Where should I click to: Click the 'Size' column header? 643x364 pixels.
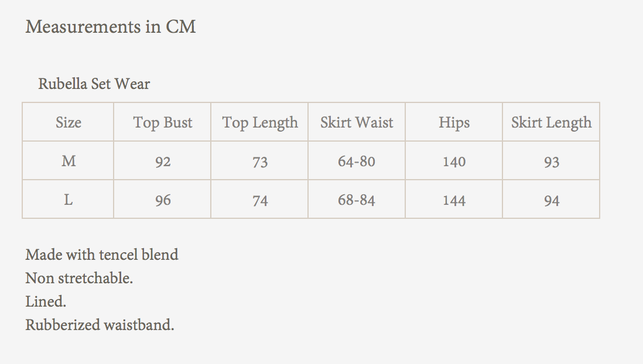point(69,122)
